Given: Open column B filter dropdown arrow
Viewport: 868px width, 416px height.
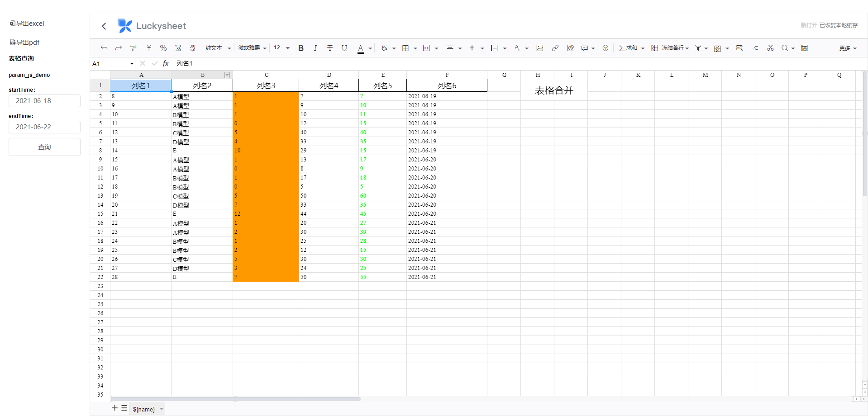Looking at the screenshot, I should coord(227,75).
